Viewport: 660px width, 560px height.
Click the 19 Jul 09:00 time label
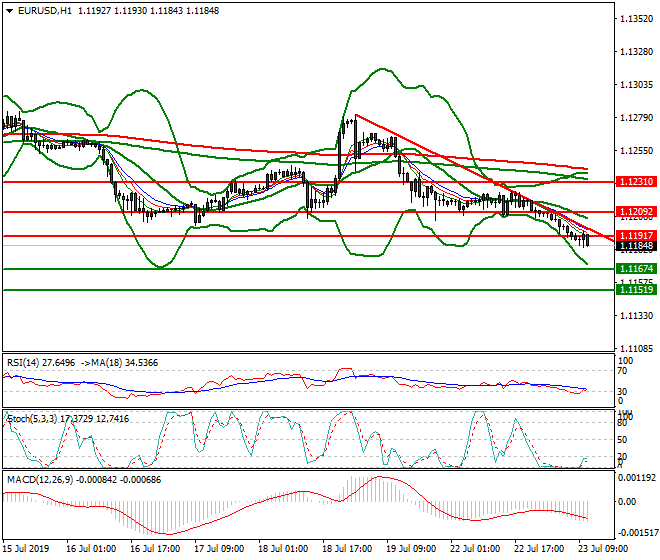(411, 549)
